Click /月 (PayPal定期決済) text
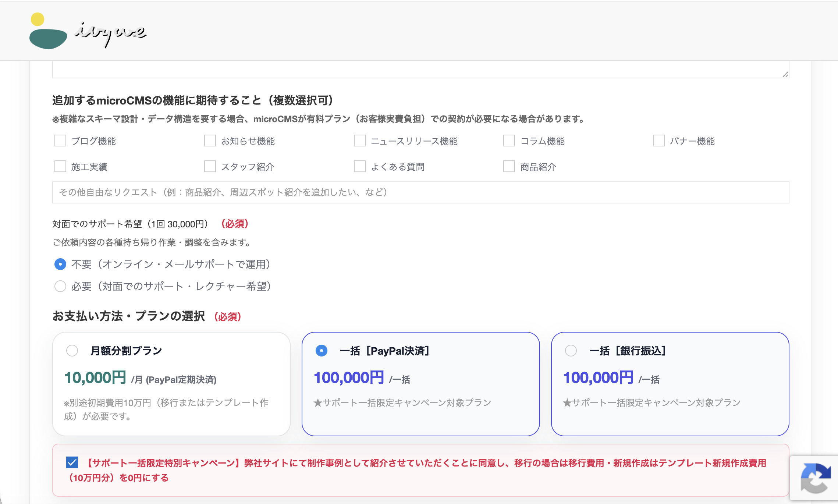Image resolution: width=838 pixels, height=504 pixels. [x=174, y=380]
